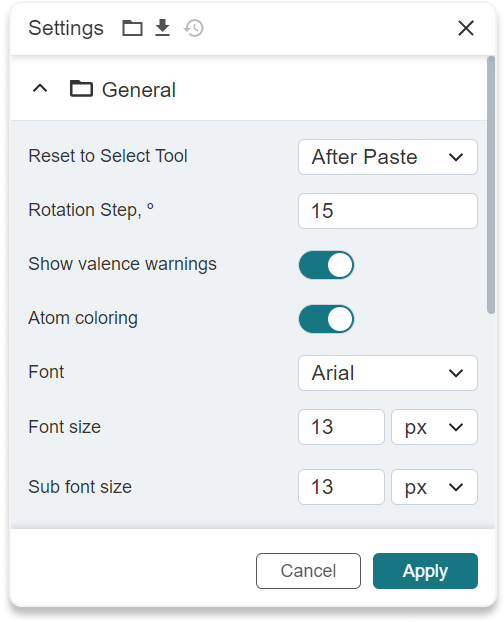The width and height of the screenshot is (504, 622).
Task: Click the save settings download icon
Action: pyautogui.click(x=163, y=28)
